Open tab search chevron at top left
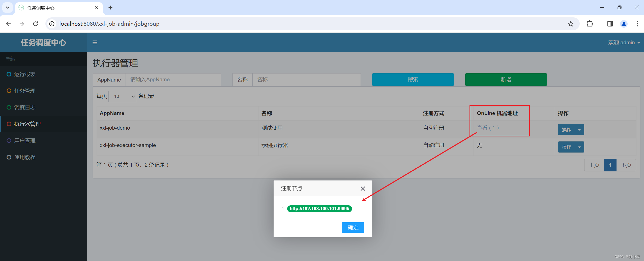Image resolution: width=644 pixels, height=261 pixels. [8, 8]
